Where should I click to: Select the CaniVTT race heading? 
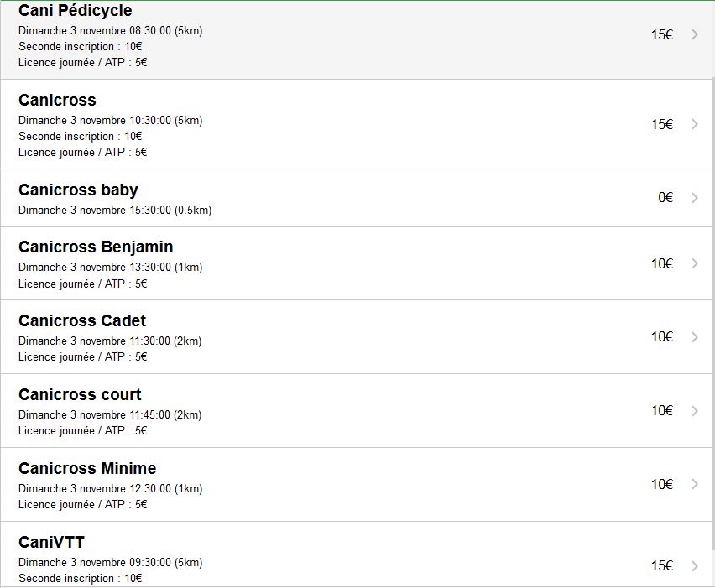point(51,542)
